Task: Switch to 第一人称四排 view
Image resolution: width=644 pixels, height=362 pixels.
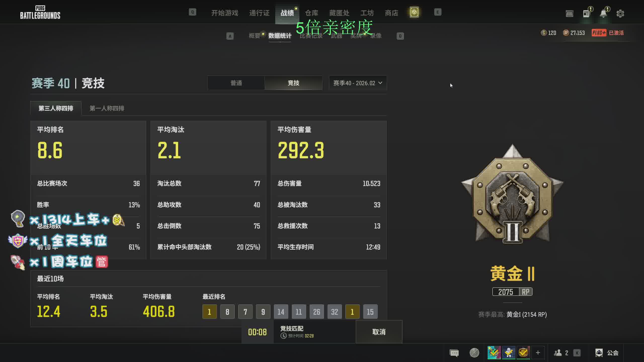Action: [107, 108]
